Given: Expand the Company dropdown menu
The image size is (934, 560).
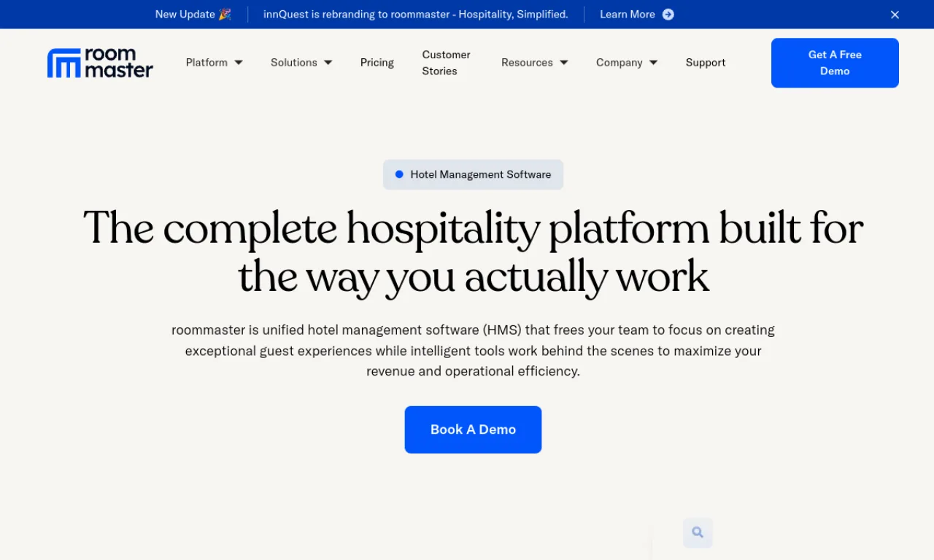Looking at the screenshot, I should pos(627,63).
